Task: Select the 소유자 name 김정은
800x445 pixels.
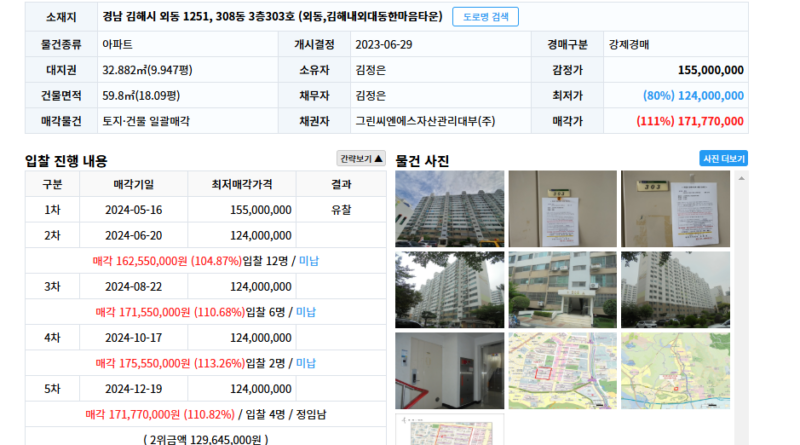Action: [x=370, y=70]
